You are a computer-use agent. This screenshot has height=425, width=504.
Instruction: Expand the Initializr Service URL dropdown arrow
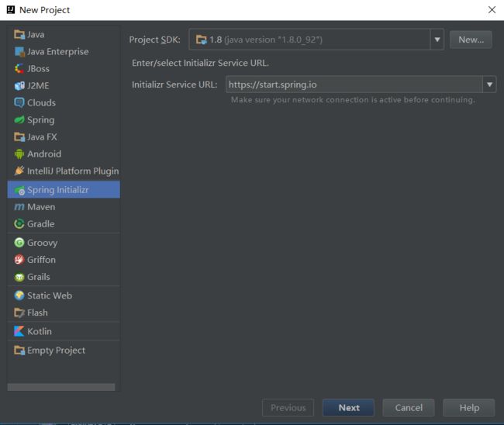(489, 85)
